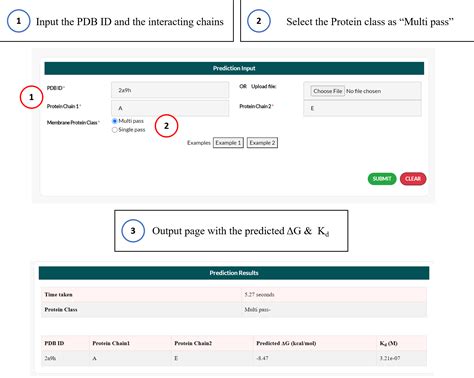Submit the prediction form
Screen dimensions: 474x378
[x=382, y=179]
